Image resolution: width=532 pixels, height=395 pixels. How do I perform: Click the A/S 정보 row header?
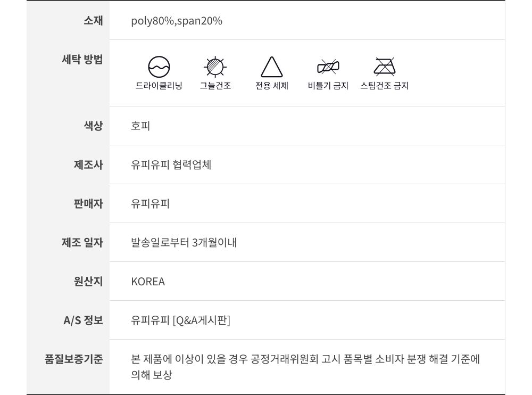click(83, 320)
